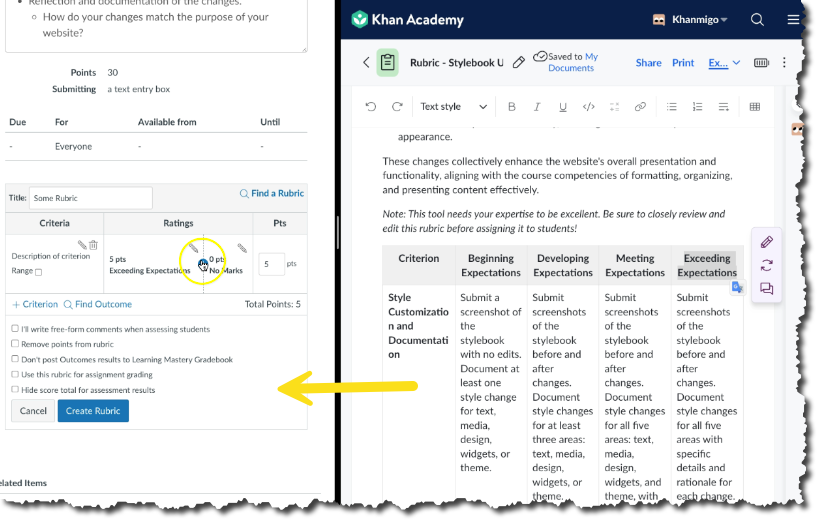
Task: Click the keyboard shortcuts icon
Action: tap(761, 63)
